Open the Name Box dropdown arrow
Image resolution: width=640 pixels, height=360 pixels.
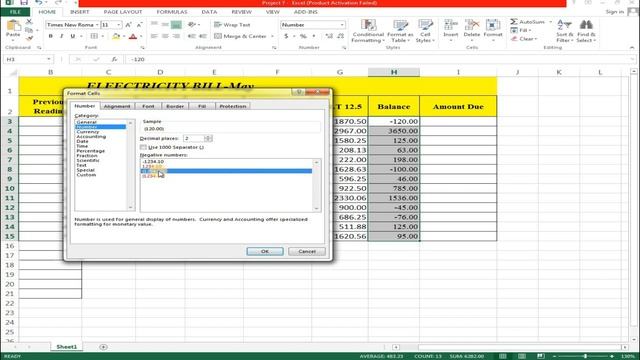coord(49,60)
